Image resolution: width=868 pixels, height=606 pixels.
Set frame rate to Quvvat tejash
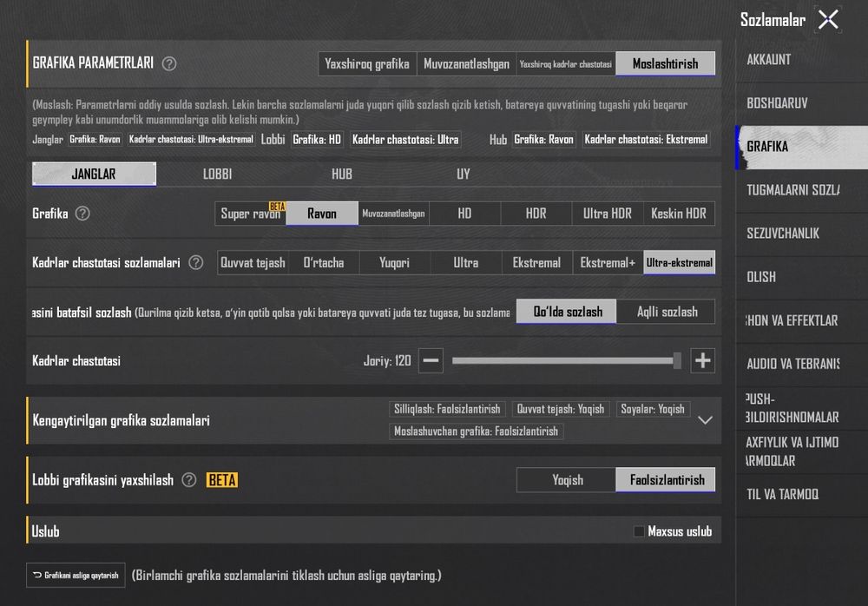coord(253,262)
